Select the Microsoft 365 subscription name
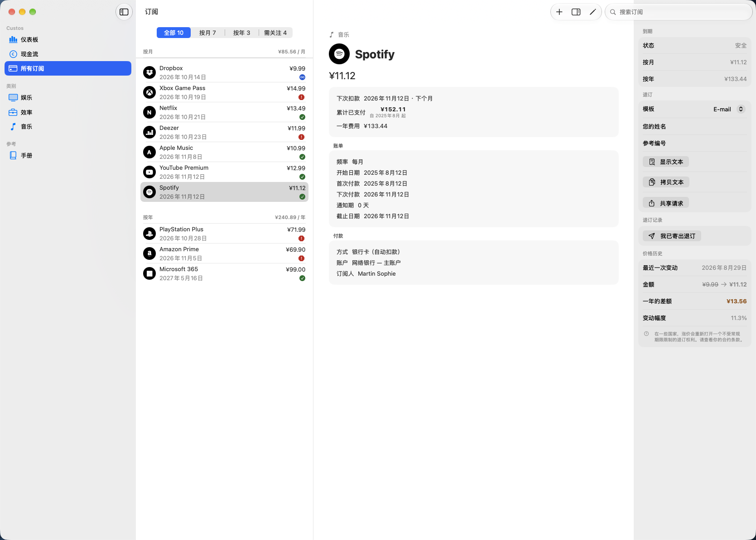Image resolution: width=756 pixels, height=540 pixels. [179, 269]
